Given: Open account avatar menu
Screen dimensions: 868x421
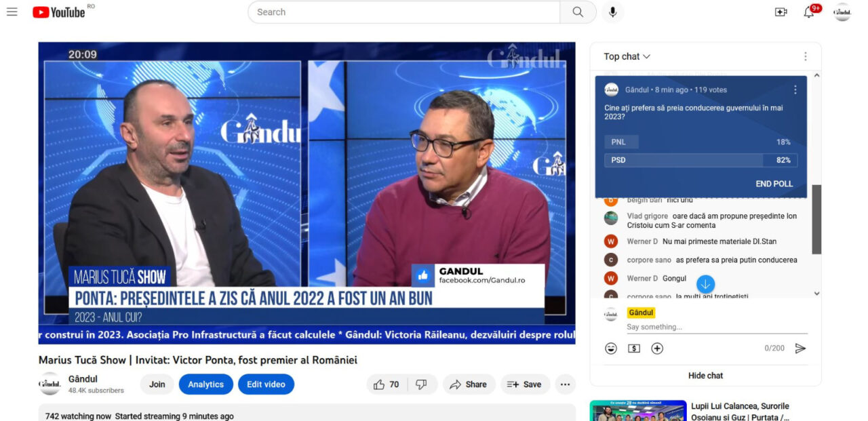Looking at the screenshot, I should 842,12.
